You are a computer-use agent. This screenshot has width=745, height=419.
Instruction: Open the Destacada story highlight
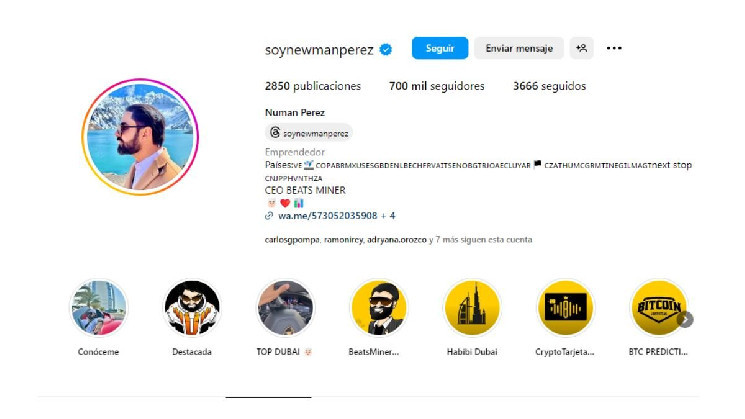(192, 318)
